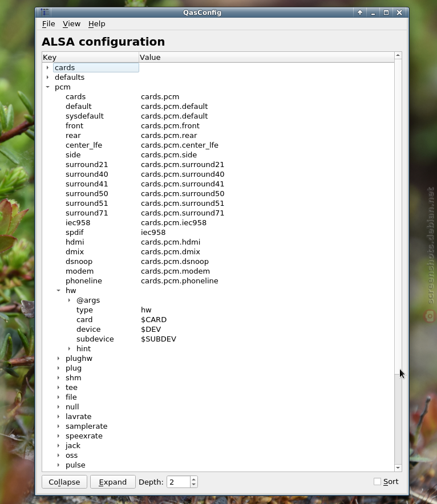
Task: Click the cards.pcm.surround40 value
Action: point(183,174)
